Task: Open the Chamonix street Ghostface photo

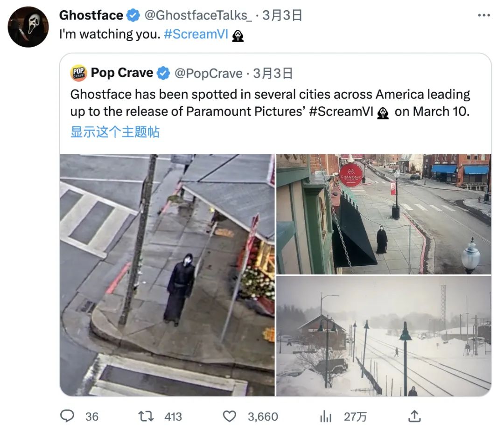Action: point(384,214)
